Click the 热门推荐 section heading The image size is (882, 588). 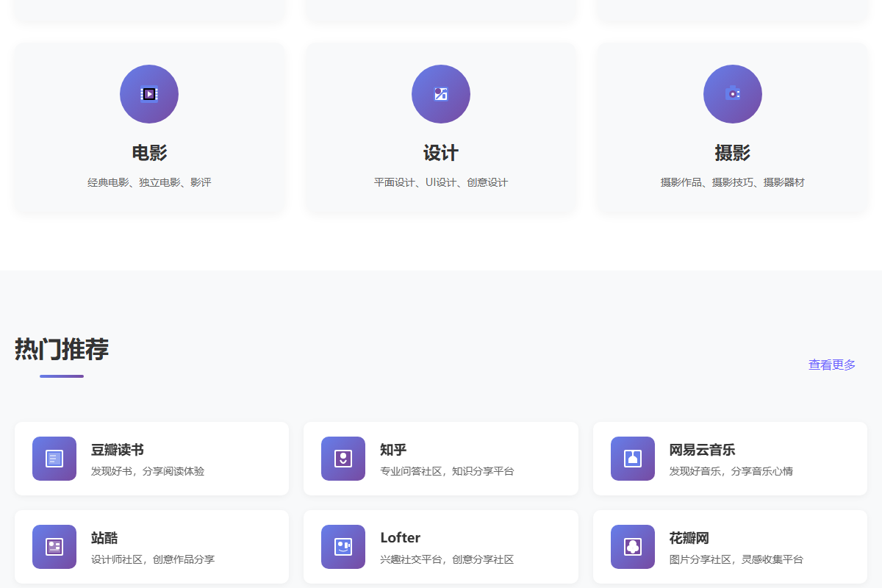[62, 351]
